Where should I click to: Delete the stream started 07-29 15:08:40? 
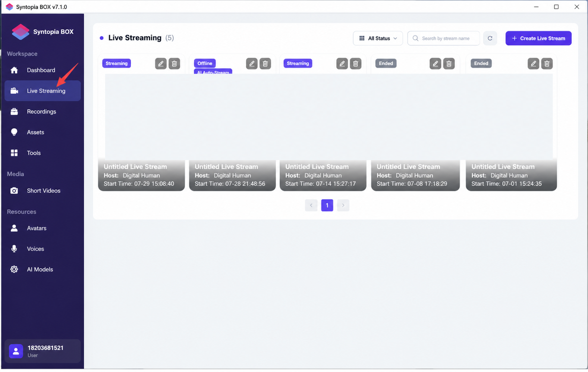174,63
